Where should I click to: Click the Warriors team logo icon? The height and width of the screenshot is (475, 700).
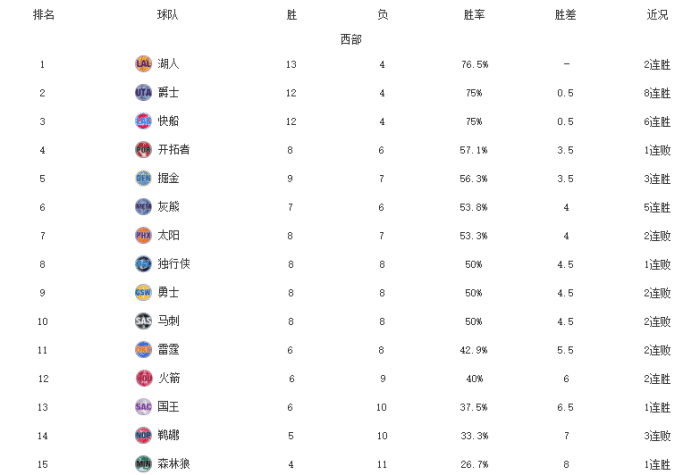click(x=143, y=292)
